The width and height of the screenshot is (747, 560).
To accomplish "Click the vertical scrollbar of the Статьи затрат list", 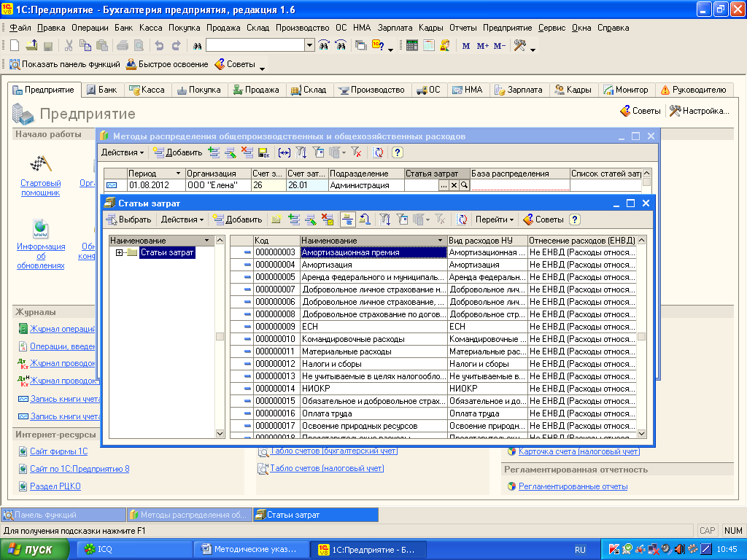I will [642, 337].
